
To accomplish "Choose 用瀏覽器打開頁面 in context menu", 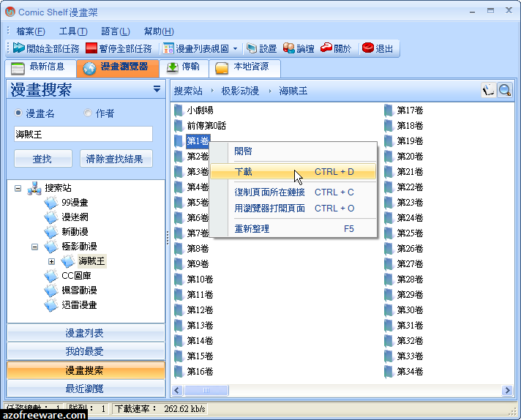I will [x=293, y=209].
